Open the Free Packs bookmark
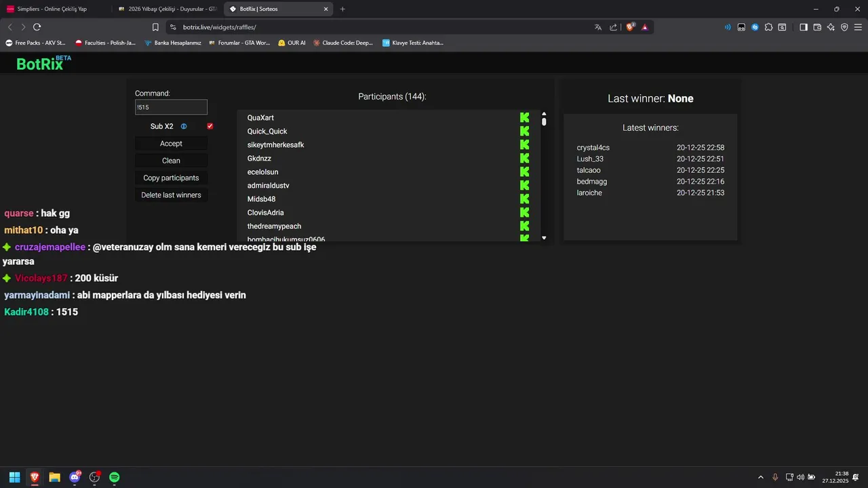This screenshot has width=868, height=488. (x=36, y=43)
